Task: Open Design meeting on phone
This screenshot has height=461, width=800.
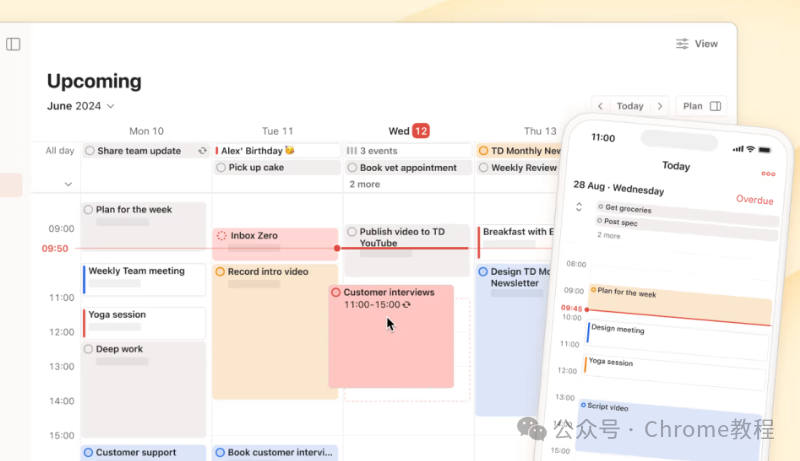Action: pos(678,339)
